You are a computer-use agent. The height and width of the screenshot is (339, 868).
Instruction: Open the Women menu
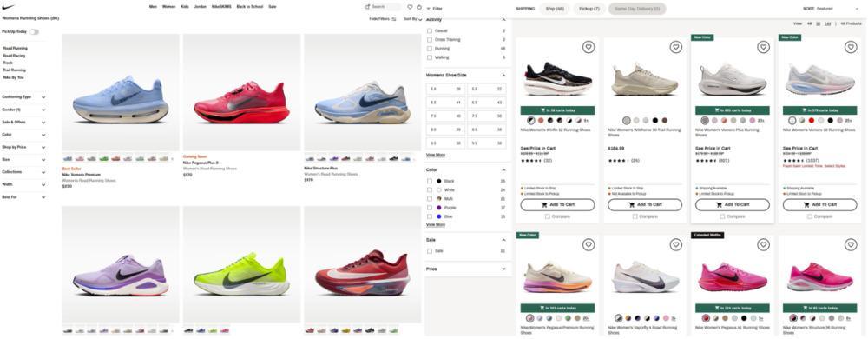[x=169, y=7]
